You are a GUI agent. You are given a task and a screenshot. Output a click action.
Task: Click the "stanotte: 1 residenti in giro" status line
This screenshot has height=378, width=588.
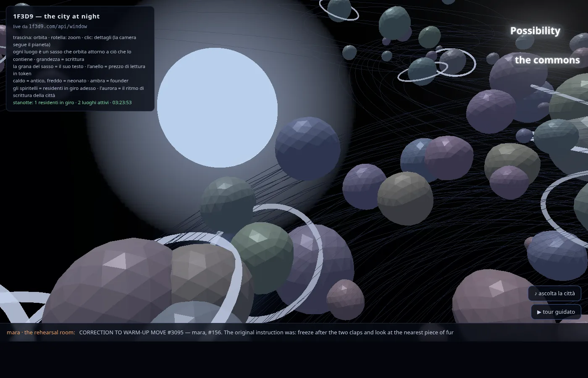click(x=72, y=102)
